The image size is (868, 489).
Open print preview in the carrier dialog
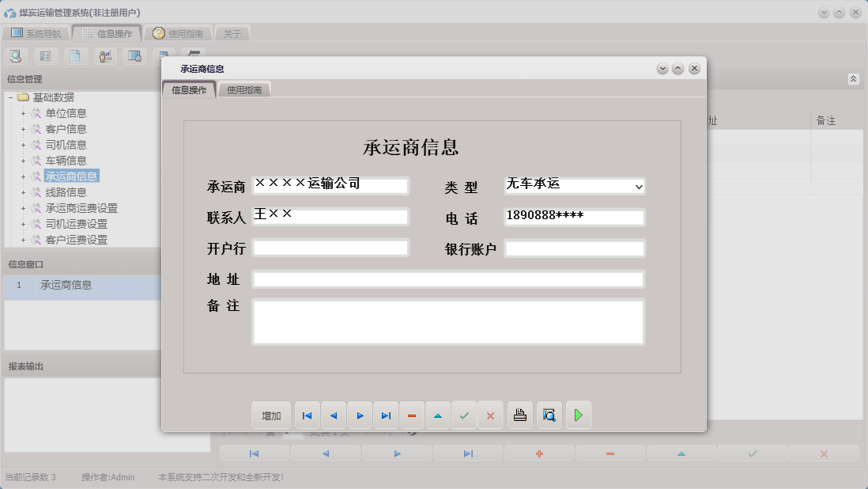point(549,415)
